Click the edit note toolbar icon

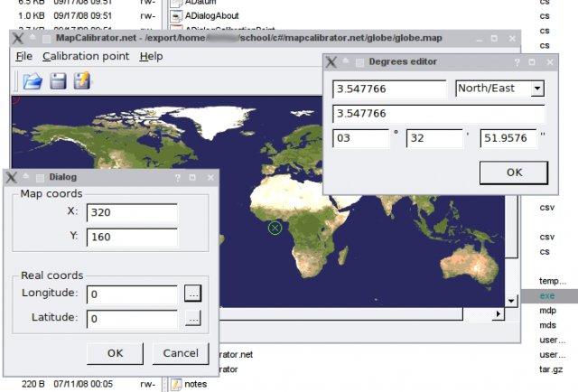point(82,81)
